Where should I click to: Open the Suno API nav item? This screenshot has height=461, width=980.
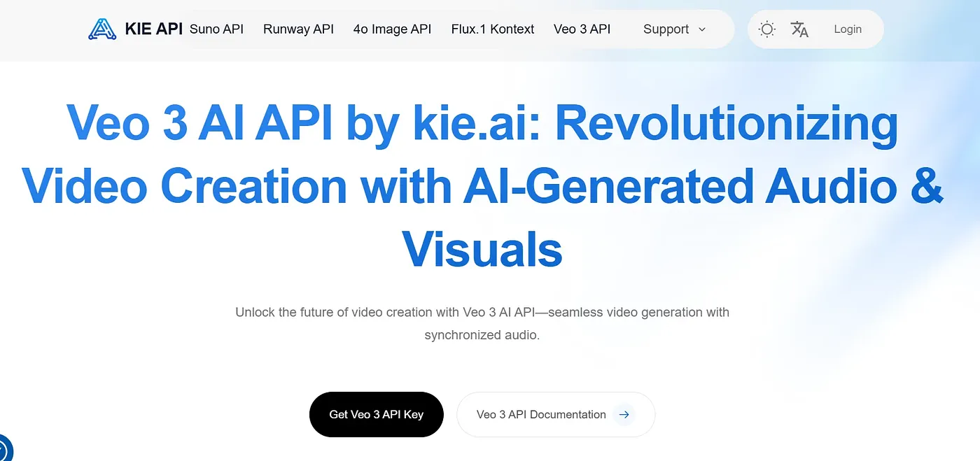216,29
